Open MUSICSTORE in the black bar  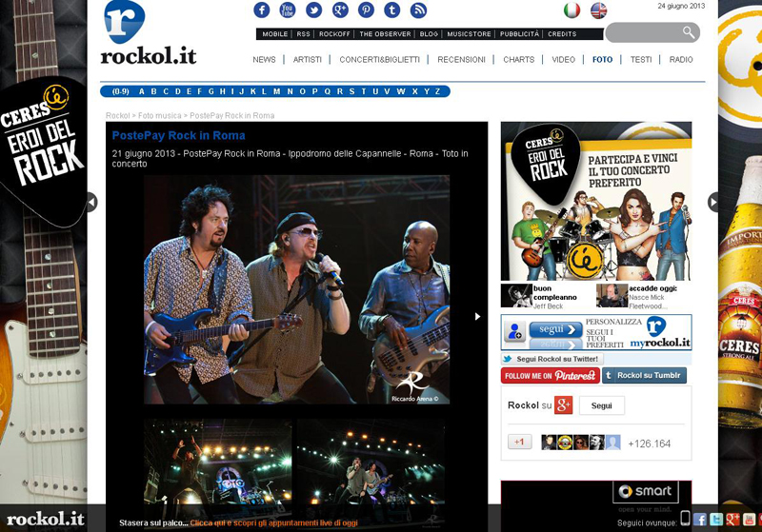click(x=469, y=34)
